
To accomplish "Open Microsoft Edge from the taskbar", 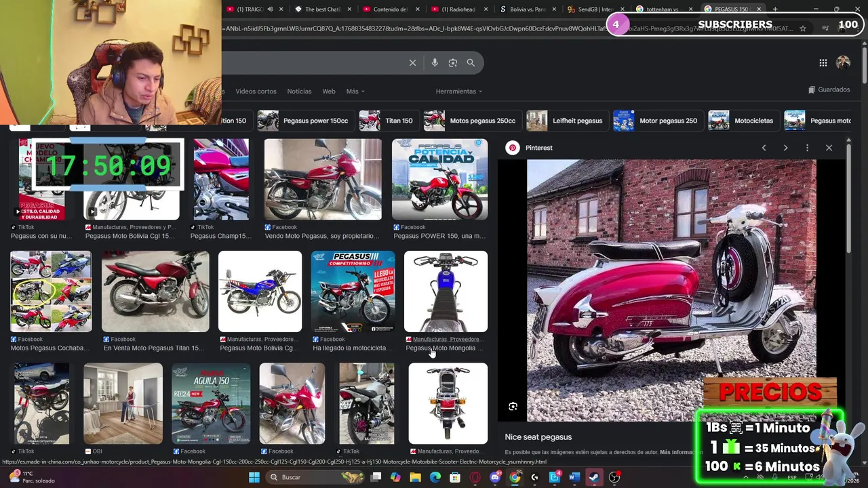I will tap(435, 477).
